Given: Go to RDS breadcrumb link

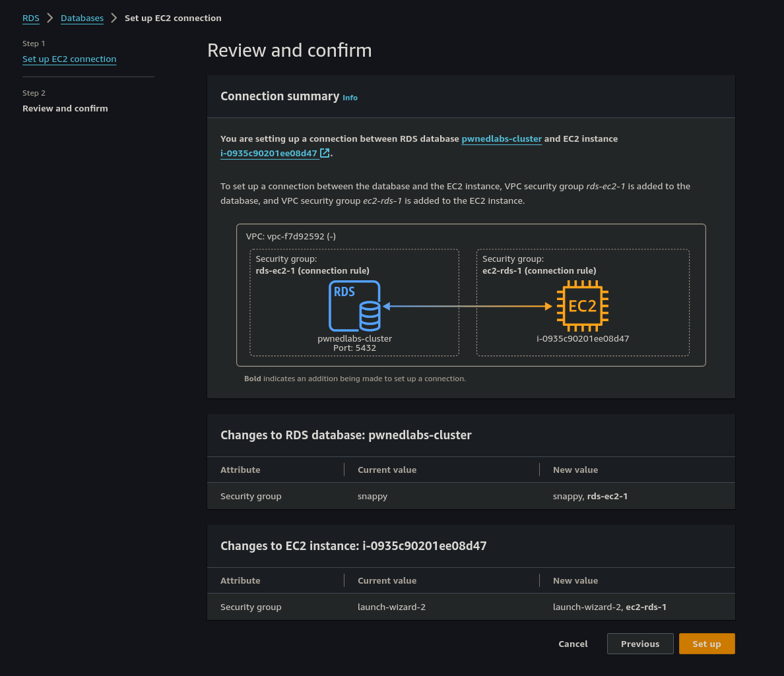Looking at the screenshot, I should click(31, 18).
